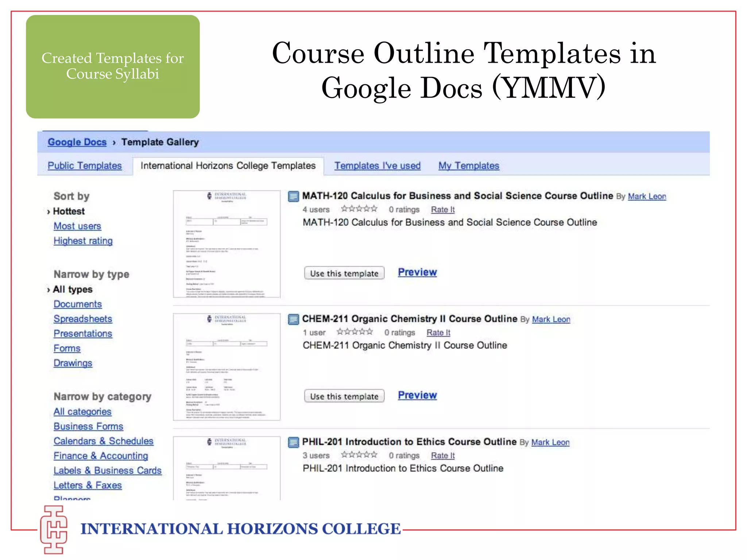
Task: Narrow templates to Documents
Action: pos(78,304)
